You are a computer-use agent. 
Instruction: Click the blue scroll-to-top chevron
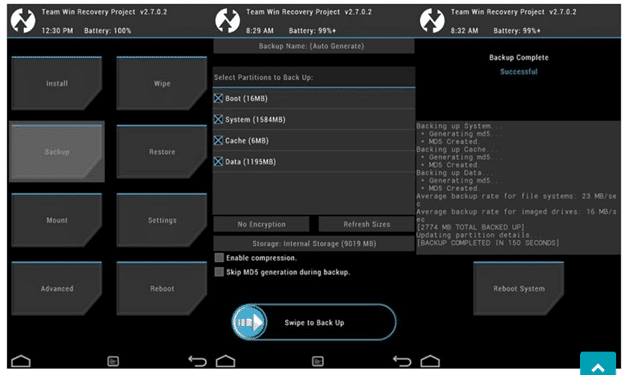coord(598,364)
